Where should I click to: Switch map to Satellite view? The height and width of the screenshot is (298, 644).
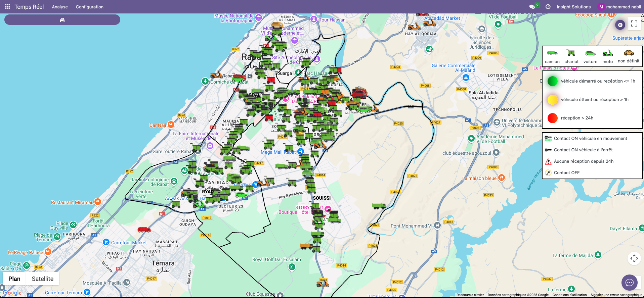[43, 279]
